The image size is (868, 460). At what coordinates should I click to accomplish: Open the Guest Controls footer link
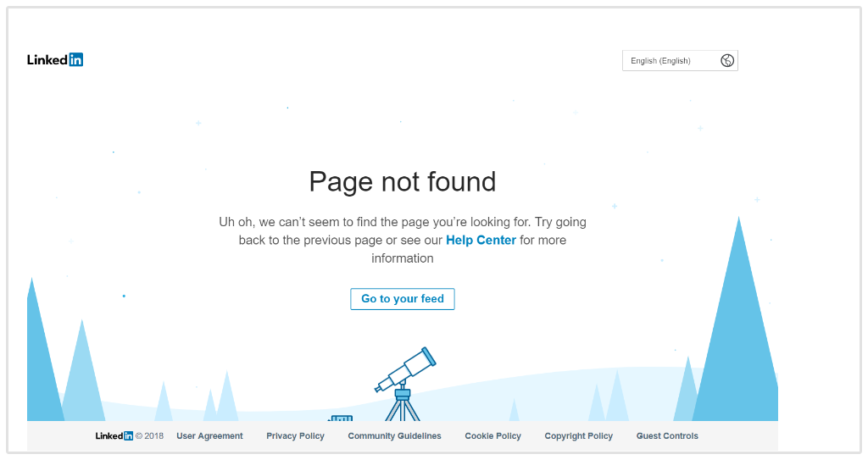click(667, 436)
